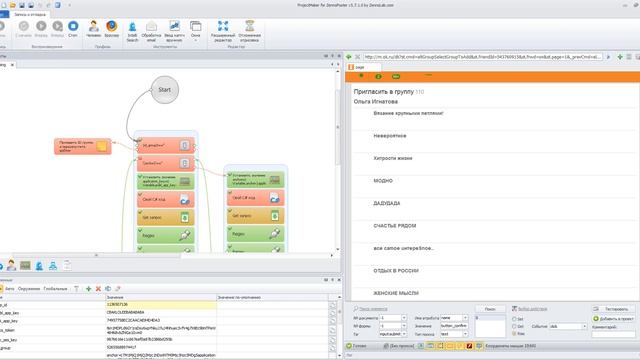Select the right yellow Get request block
The width and height of the screenshot is (640, 360).
tap(256, 216)
